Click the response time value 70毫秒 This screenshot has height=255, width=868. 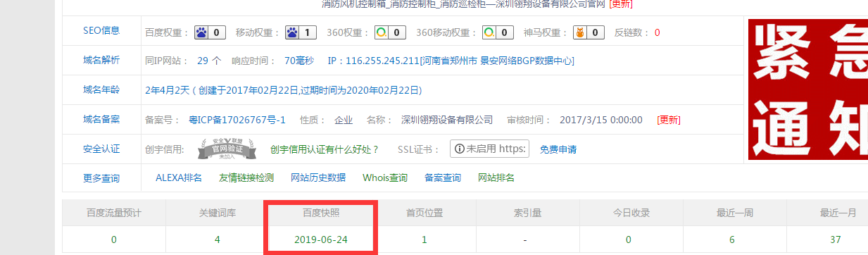pos(298,61)
